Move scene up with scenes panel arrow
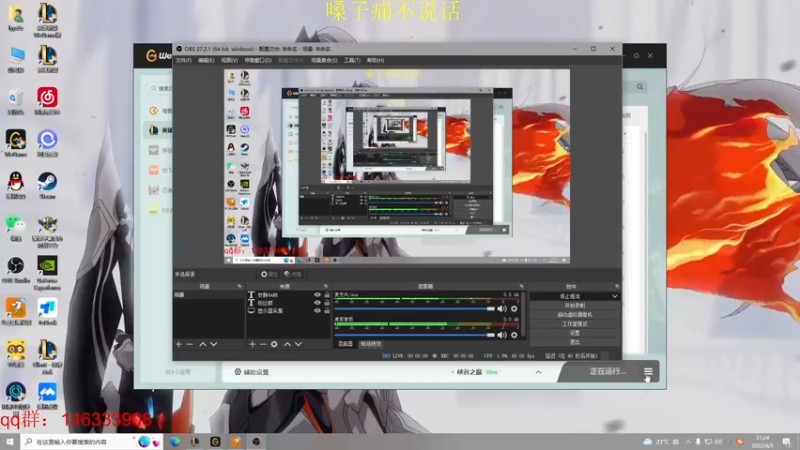This screenshot has height=450, width=800. point(203,344)
